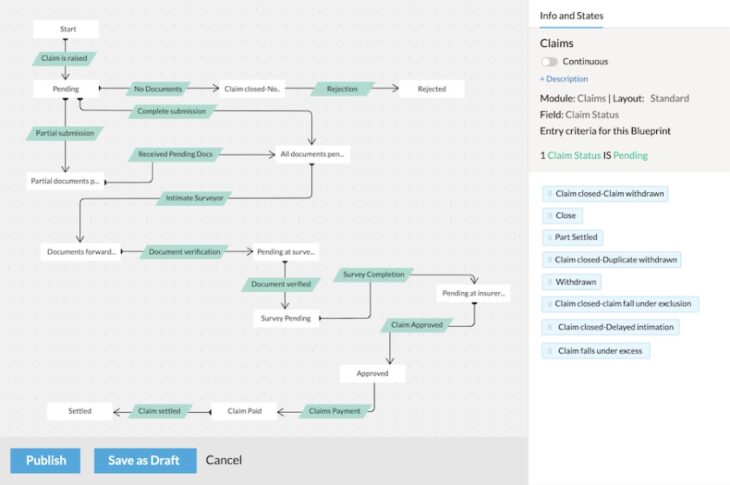This screenshot has height=485, width=730.
Task: Select the Survey Completion transition
Action: 373,274
